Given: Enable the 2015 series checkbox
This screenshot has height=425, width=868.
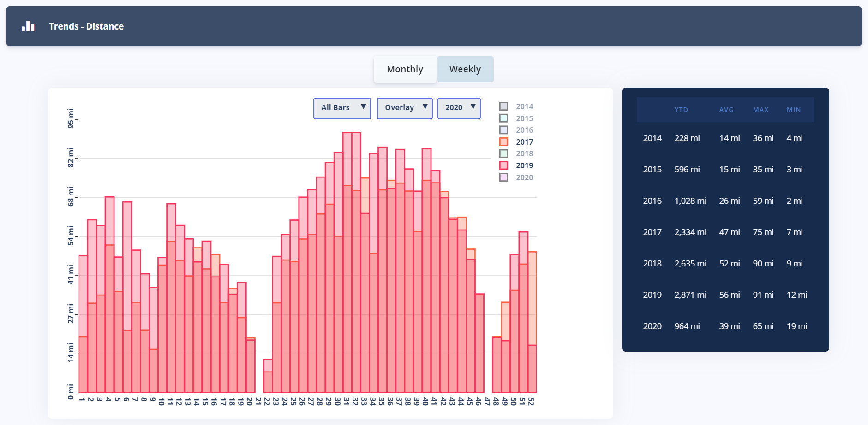Looking at the screenshot, I should point(503,118).
